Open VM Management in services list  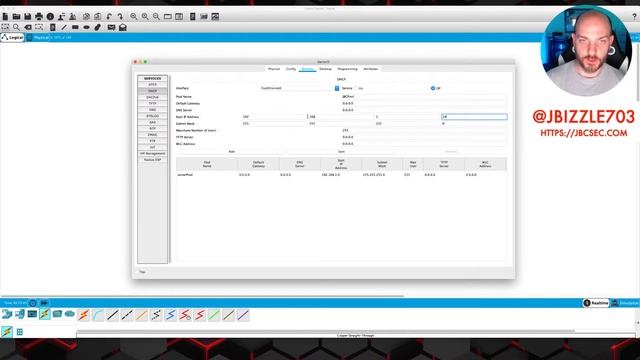152,153
